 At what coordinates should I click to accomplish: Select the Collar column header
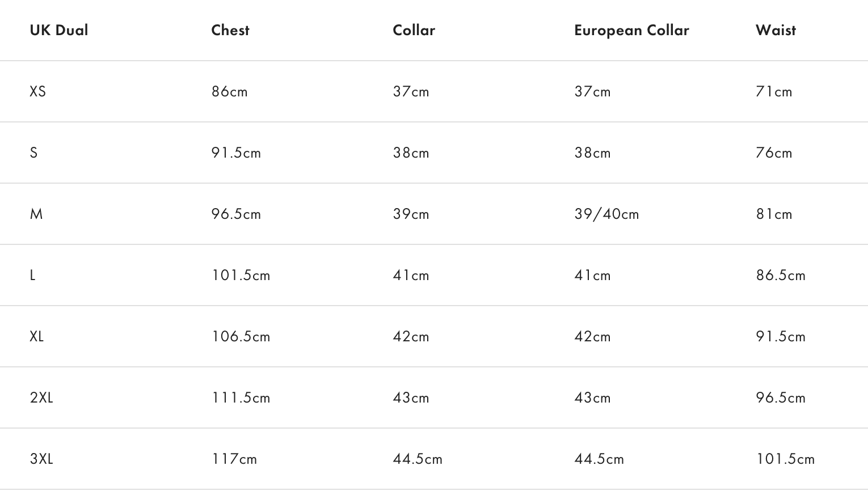[x=414, y=31]
